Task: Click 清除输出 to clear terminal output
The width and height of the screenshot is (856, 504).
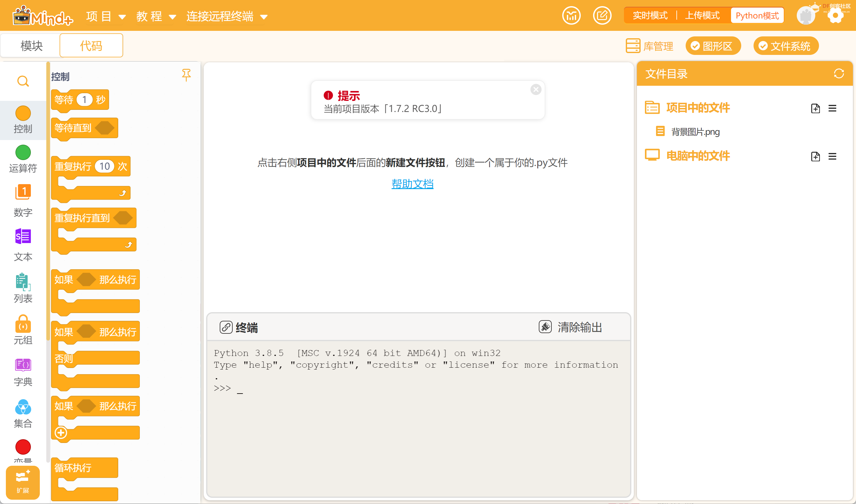Action: [571, 327]
